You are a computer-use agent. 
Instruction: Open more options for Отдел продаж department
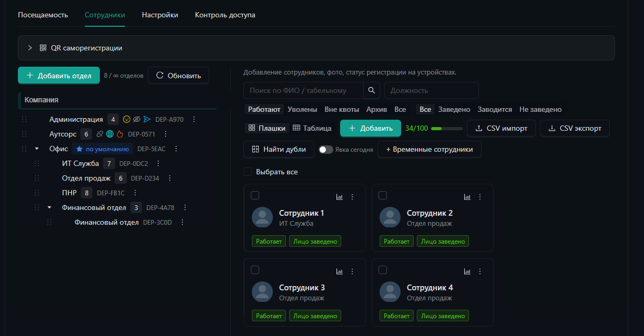coord(170,178)
